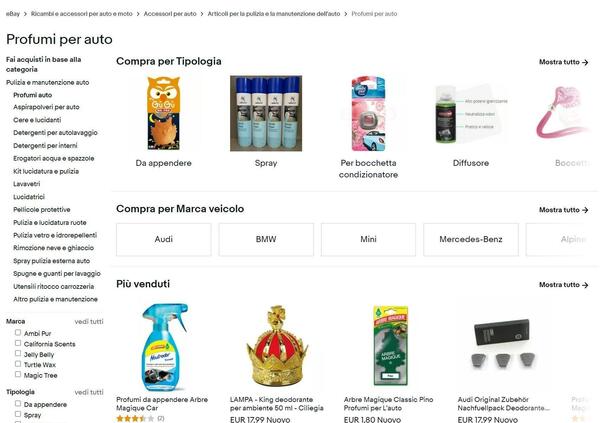Tick the California Scents brand filter
Viewport: 600px width, 423px height.
(18, 343)
